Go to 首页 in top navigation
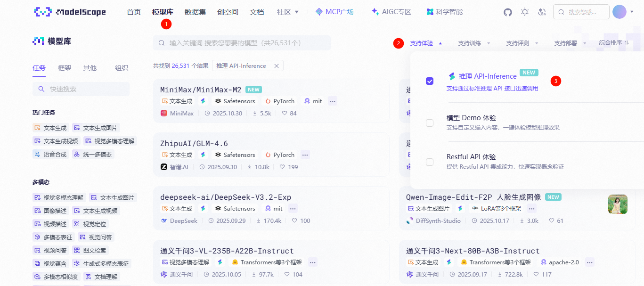 [x=134, y=12]
